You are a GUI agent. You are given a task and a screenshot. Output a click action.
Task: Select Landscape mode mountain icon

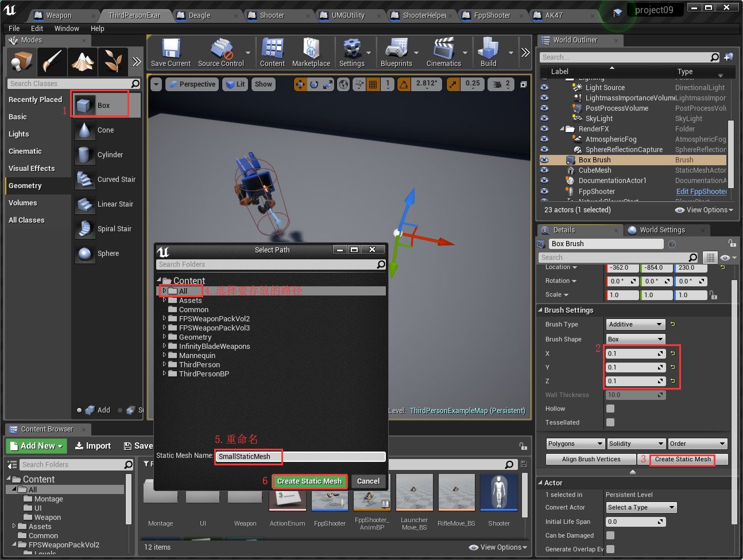coord(83,61)
